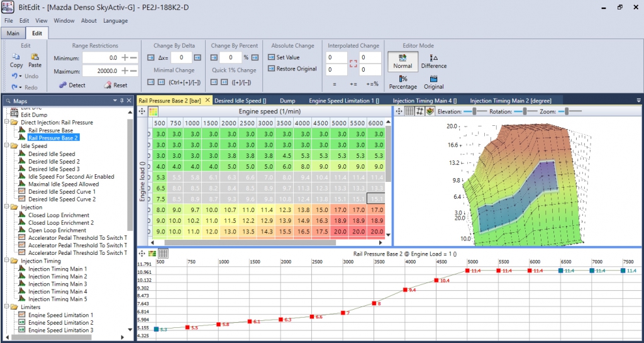Switch to the Dump tab
The width and height of the screenshot is (644, 343).
[x=287, y=100]
